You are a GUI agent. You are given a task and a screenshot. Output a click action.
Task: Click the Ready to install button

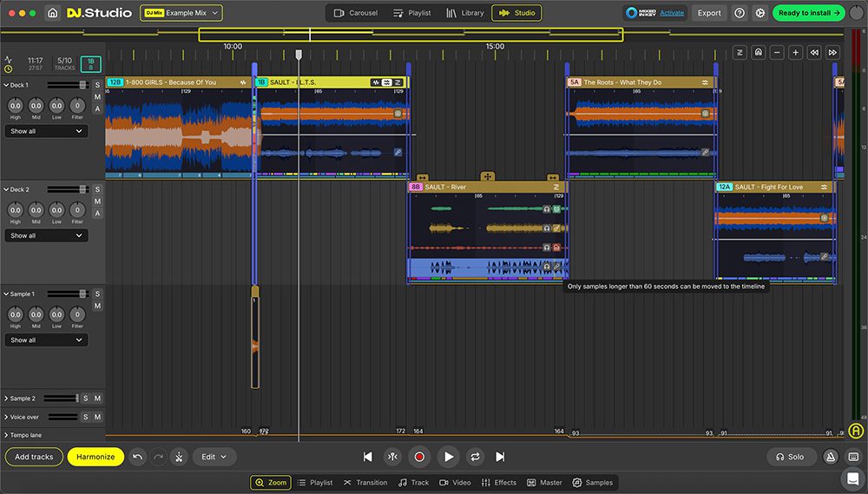(x=809, y=13)
